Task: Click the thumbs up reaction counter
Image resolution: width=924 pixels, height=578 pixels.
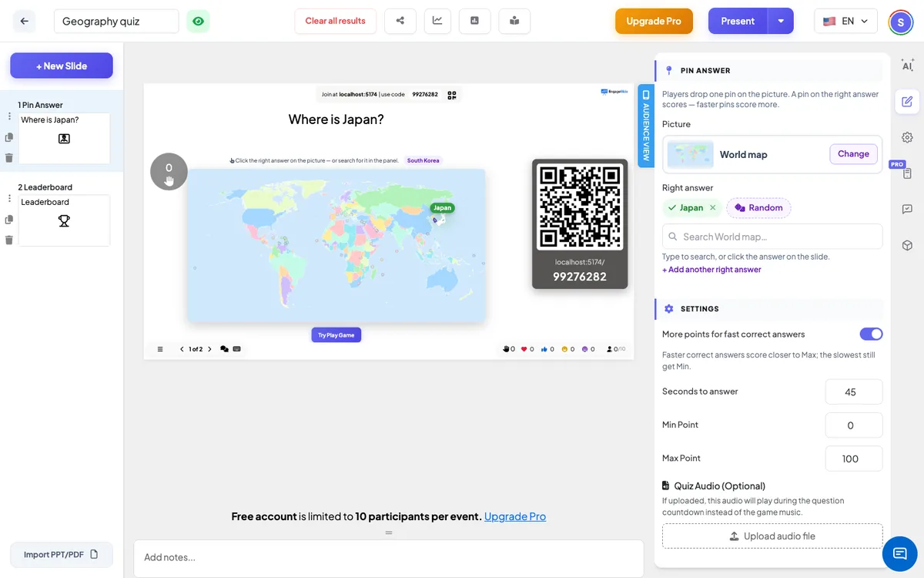Action: point(547,349)
